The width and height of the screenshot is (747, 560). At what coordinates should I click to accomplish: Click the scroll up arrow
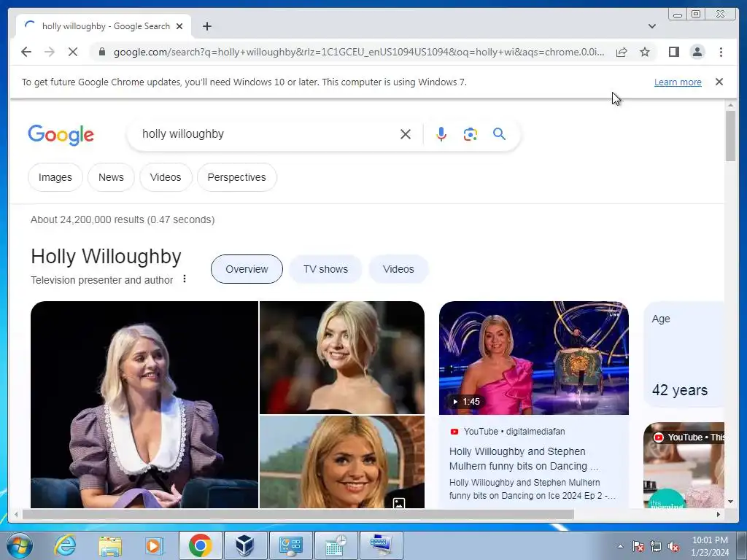(730, 105)
